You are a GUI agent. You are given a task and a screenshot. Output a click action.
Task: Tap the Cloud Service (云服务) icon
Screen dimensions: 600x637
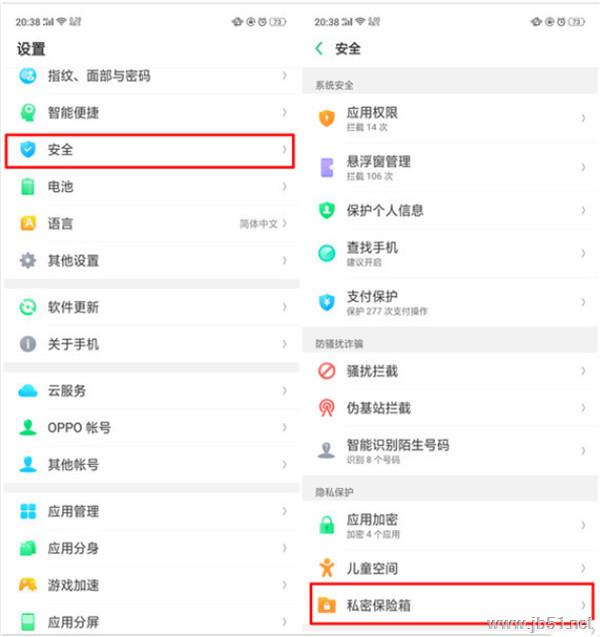tap(28, 391)
